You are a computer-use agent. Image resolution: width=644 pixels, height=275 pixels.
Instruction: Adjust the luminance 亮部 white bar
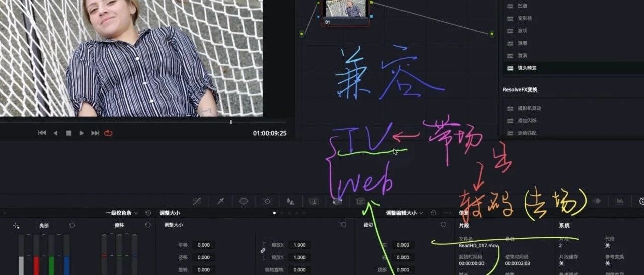click(x=21, y=254)
